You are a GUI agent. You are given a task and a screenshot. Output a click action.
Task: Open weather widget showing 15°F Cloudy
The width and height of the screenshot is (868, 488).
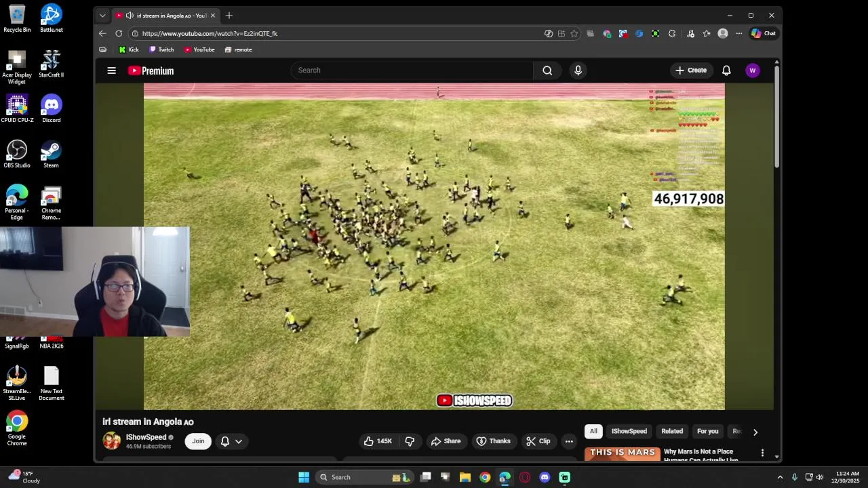(x=24, y=477)
